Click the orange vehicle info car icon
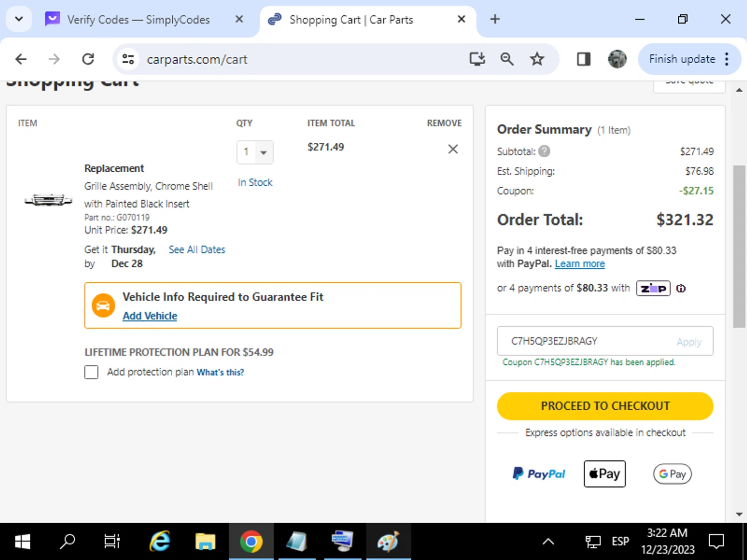The width and height of the screenshot is (747, 560). tap(104, 306)
